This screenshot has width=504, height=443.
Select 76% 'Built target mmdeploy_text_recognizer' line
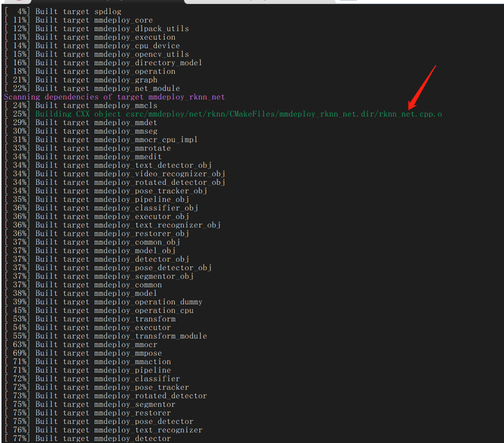coord(104,430)
